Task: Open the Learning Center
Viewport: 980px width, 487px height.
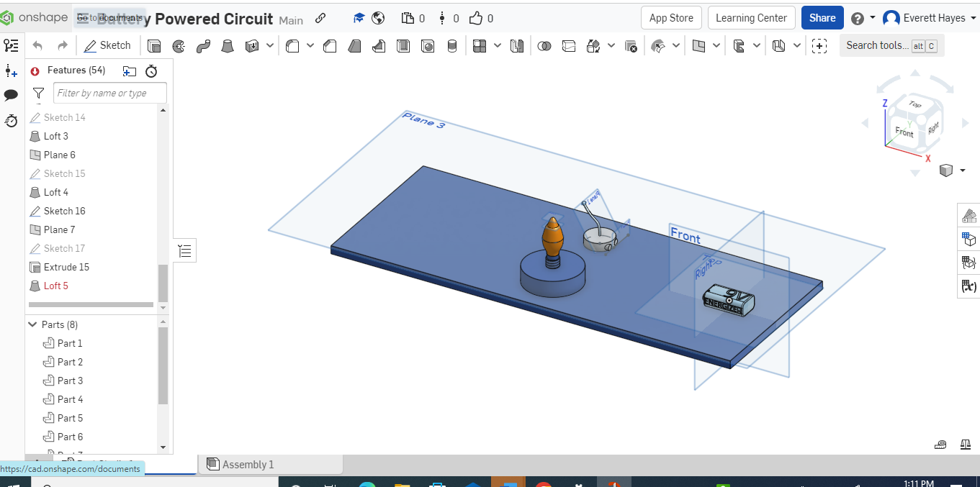Action: click(751, 17)
